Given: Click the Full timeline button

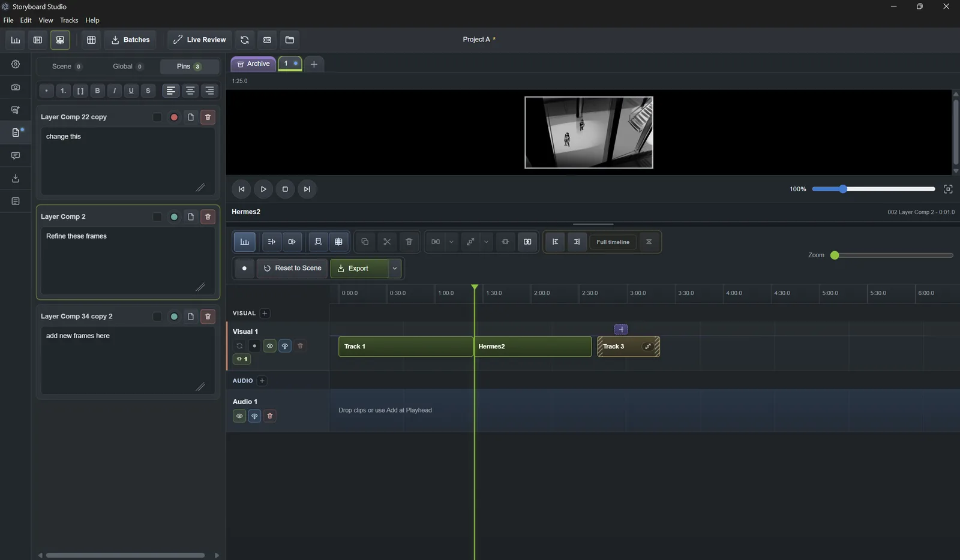Looking at the screenshot, I should tap(613, 242).
